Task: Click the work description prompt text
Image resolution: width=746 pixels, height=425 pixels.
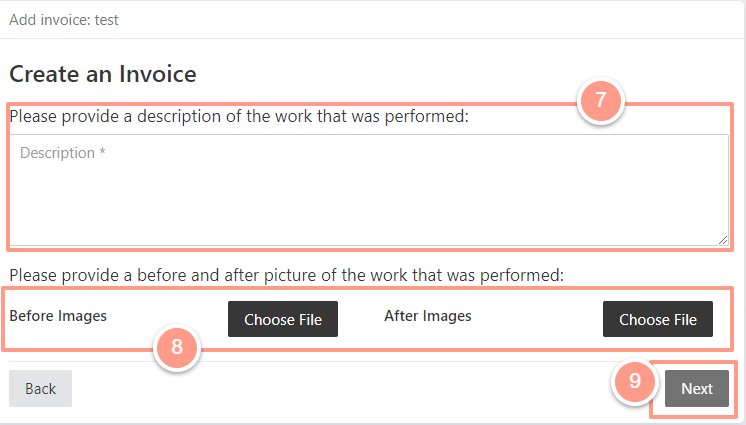Action: click(239, 116)
